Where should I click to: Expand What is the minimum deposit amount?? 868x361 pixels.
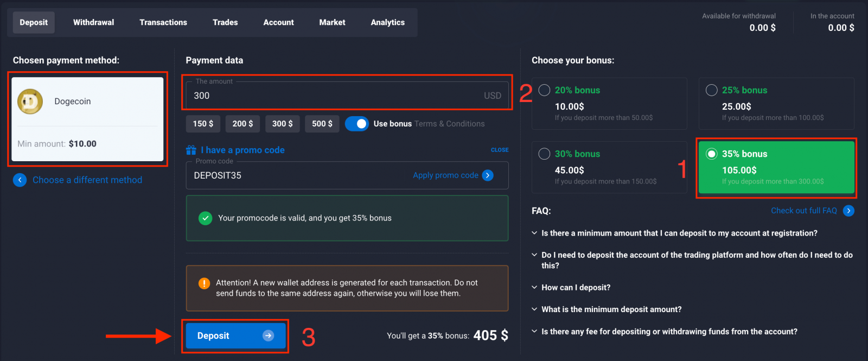coord(611,309)
